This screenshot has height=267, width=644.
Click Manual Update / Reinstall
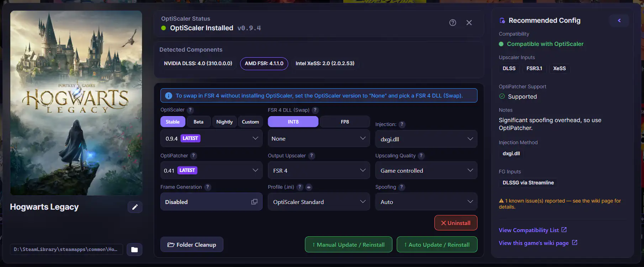pyautogui.click(x=349, y=245)
